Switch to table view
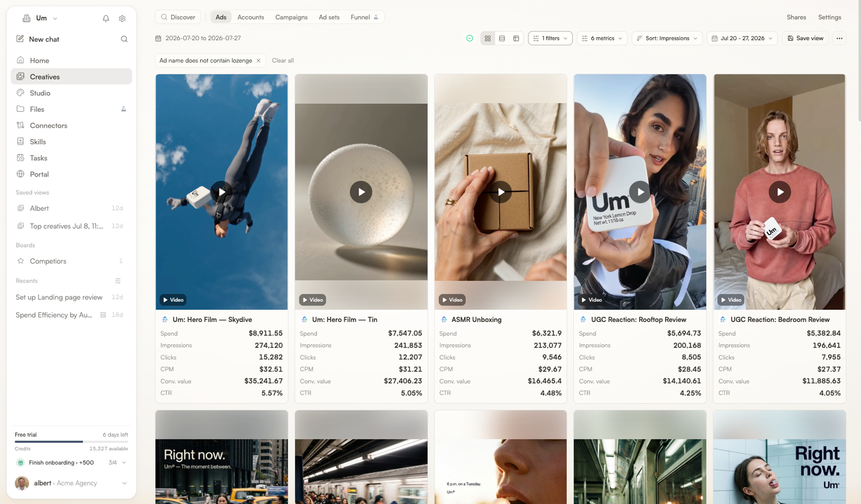 pyautogui.click(x=516, y=38)
